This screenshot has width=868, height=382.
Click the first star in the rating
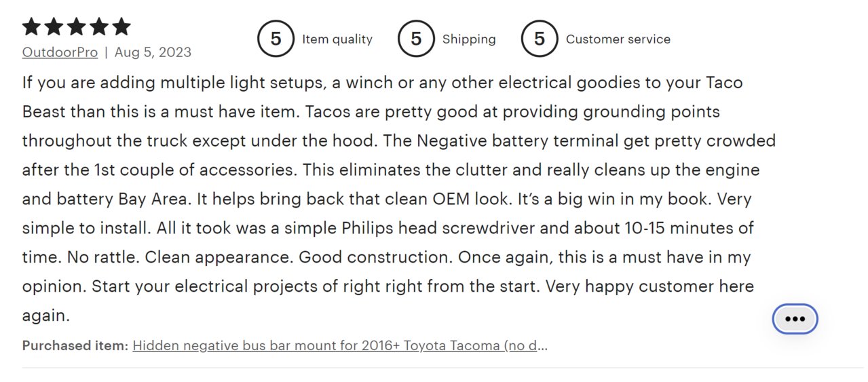31,27
